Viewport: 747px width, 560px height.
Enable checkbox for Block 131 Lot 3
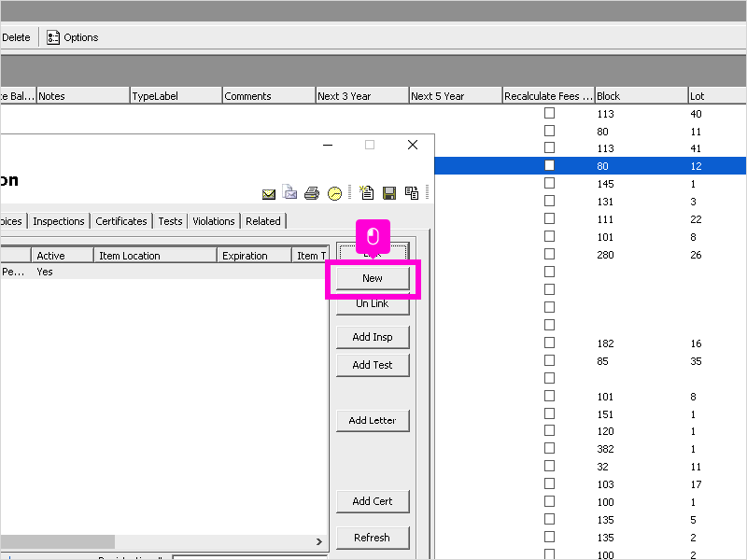(x=549, y=201)
